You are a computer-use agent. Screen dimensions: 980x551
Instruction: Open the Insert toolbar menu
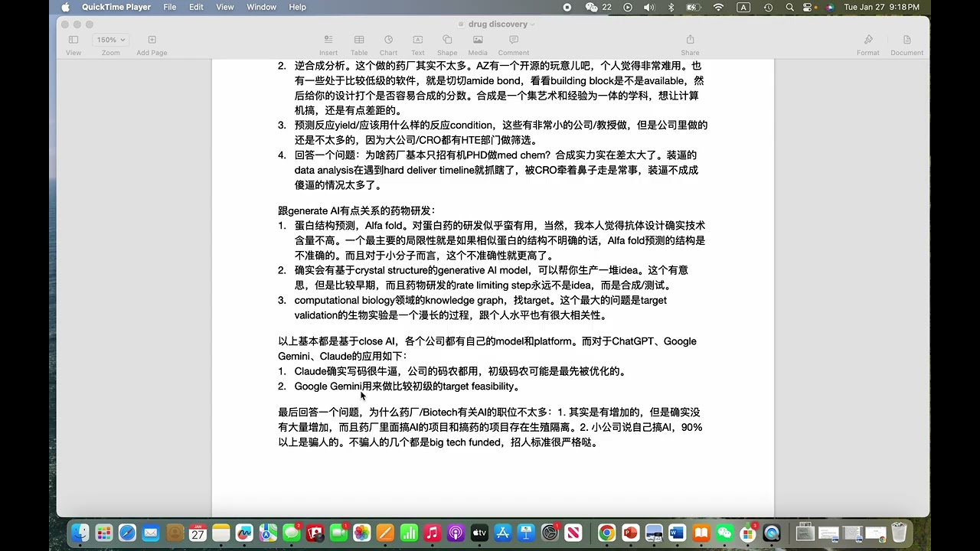pyautogui.click(x=328, y=45)
